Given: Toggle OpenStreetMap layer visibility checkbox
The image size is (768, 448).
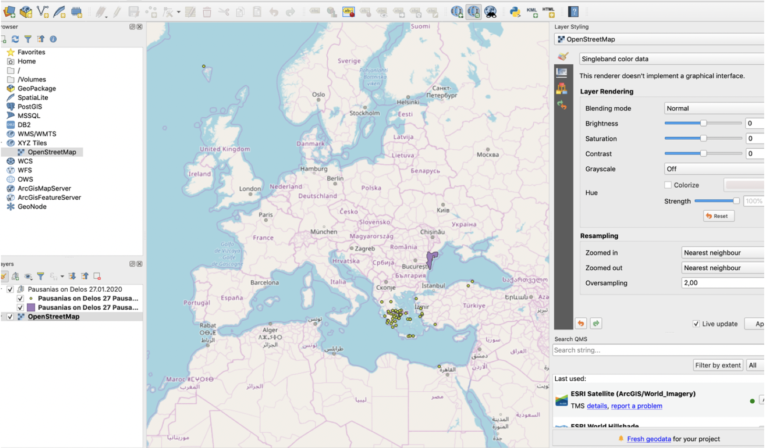Looking at the screenshot, I should [10, 317].
